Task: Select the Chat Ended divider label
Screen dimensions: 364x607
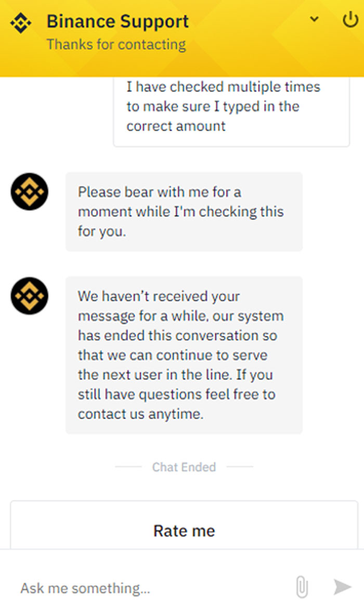Action: [x=183, y=467]
